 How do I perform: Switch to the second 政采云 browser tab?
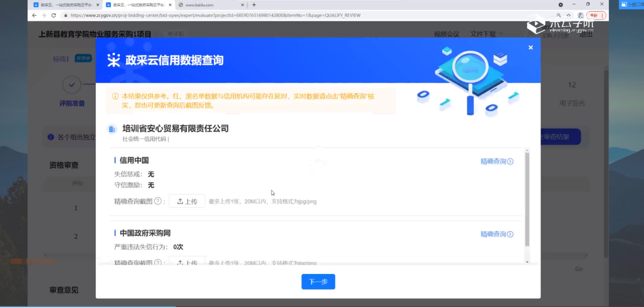[x=138, y=5]
